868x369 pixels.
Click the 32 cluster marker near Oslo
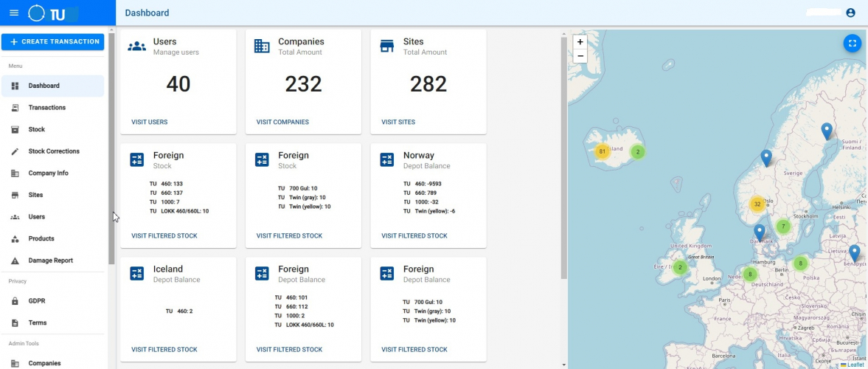[757, 204]
